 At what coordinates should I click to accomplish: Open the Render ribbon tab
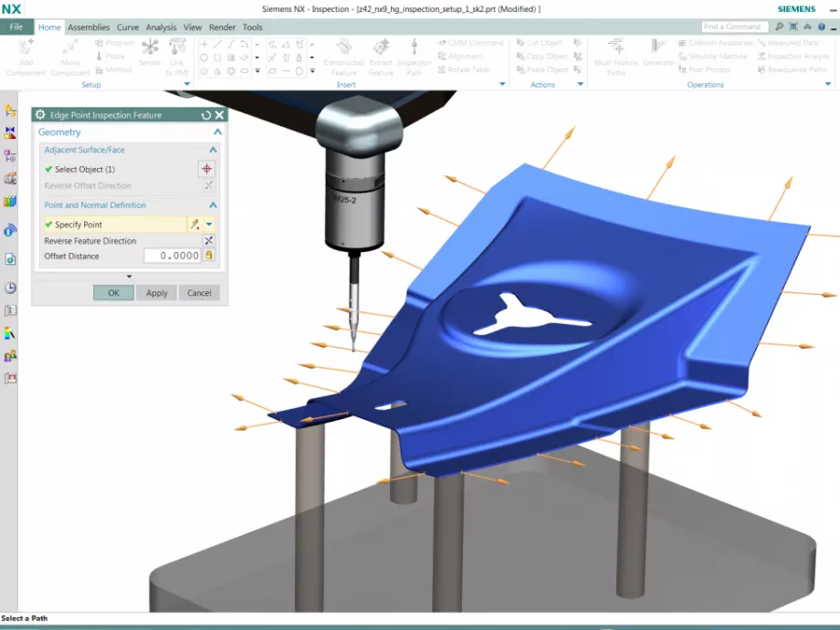222,26
